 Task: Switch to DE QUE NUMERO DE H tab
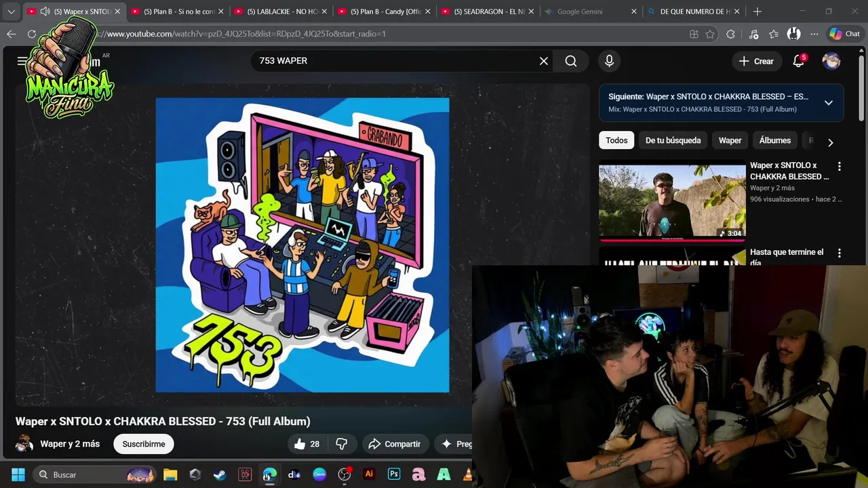693,12
